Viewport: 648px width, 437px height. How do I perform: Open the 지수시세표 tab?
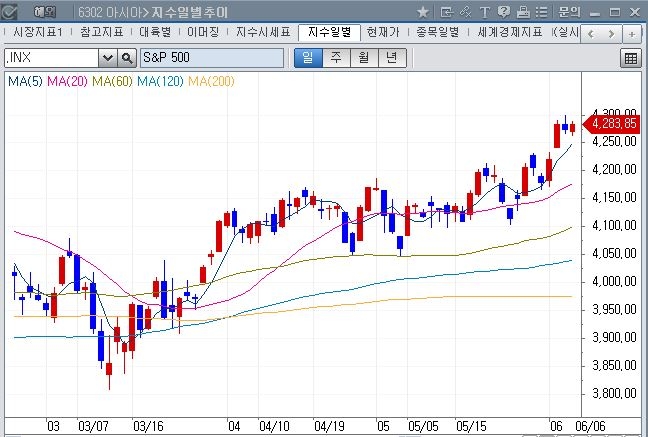pos(263,32)
